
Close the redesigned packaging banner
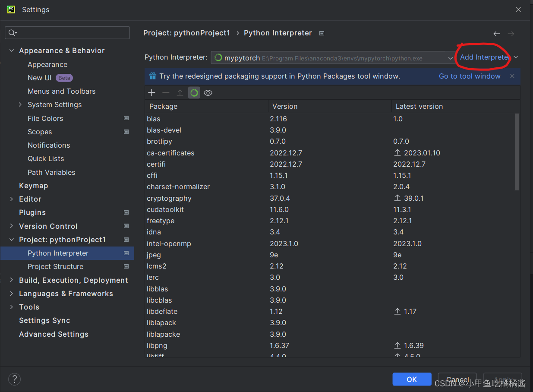click(x=512, y=76)
